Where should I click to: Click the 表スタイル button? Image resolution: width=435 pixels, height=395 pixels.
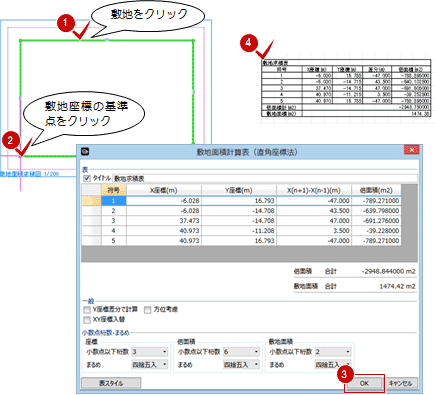tap(111, 383)
